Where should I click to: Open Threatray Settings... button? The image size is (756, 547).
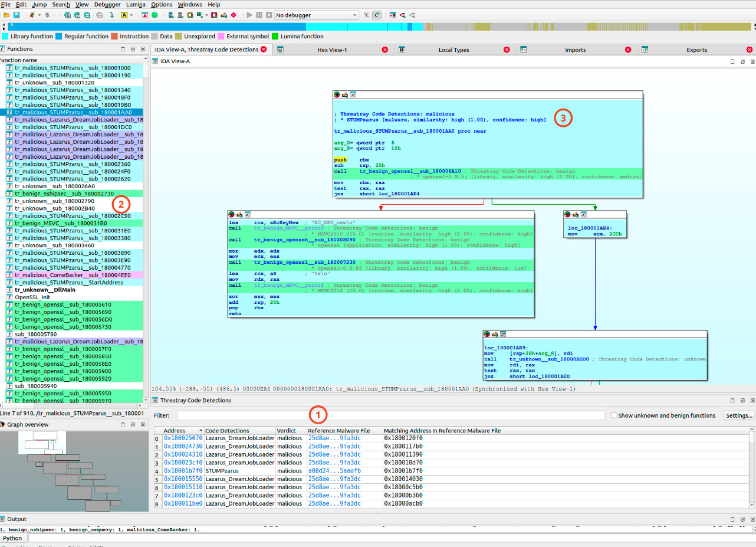tap(739, 415)
